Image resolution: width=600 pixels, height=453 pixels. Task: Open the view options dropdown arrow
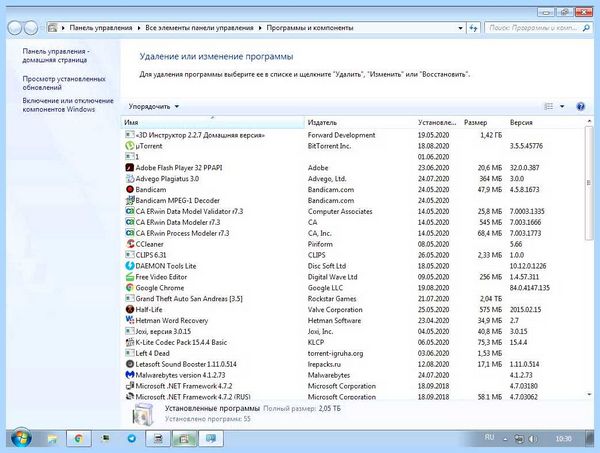pyautogui.click(x=562, y=106)
